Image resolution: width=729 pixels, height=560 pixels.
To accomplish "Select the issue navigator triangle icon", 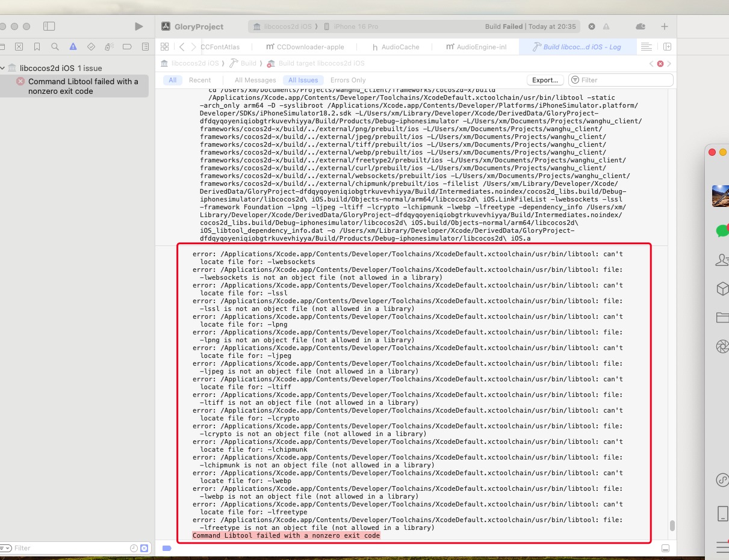I will (73, 46).
